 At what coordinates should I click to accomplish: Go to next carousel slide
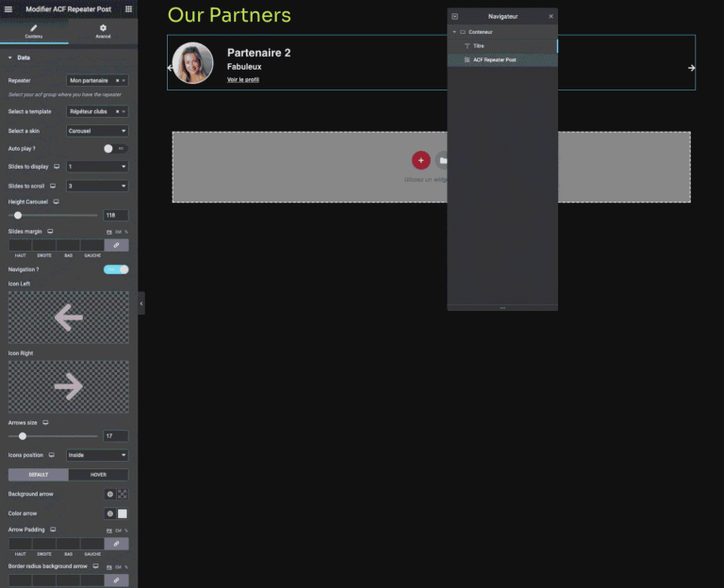point(691,68)
